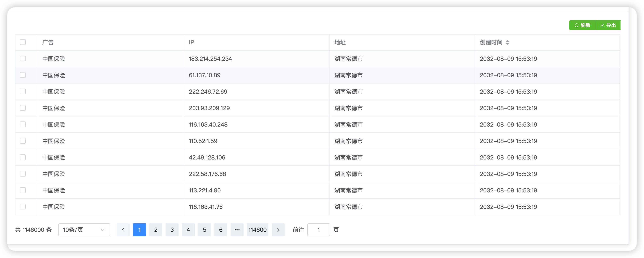Go to previous page arrow

[x=123, y=230]
